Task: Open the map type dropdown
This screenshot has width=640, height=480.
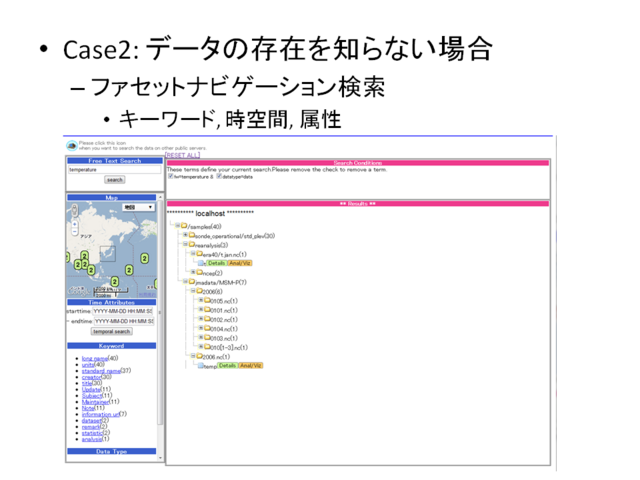Action: tap(137, 207)
